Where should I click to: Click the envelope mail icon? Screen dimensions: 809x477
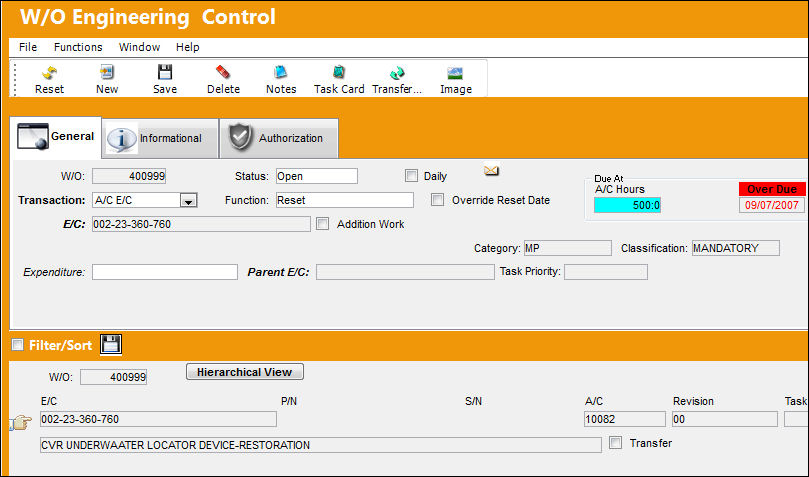pos(491,170)
